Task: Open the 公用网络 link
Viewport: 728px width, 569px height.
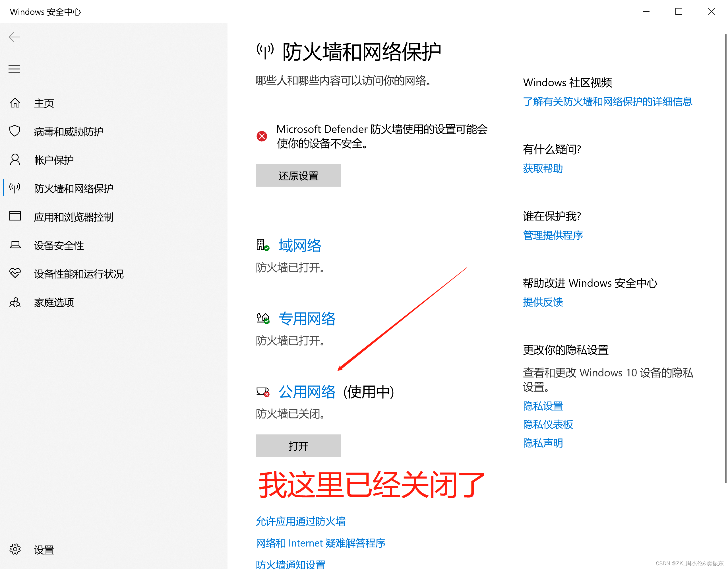Action: (307, 391)
